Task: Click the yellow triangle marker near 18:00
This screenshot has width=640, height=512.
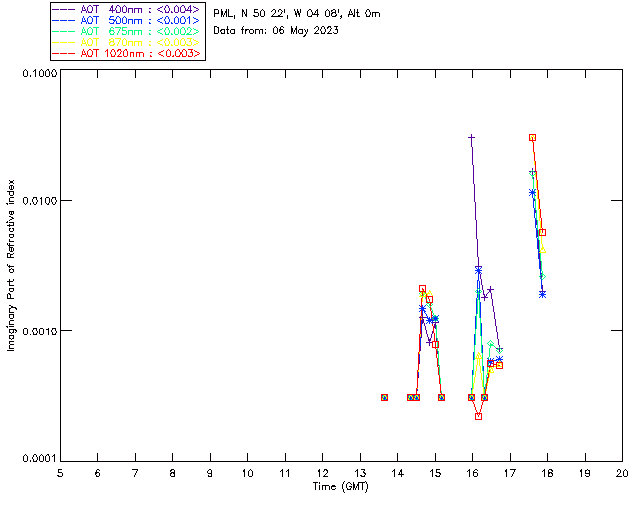Action: tap(542, 250)
